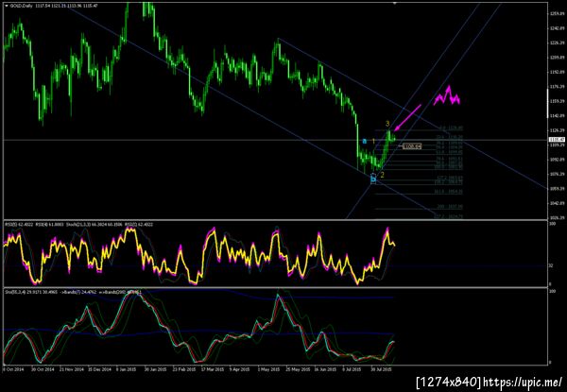Select the yellow wave label '1'
Screen dimensions: 567x392
coord(373,141)
